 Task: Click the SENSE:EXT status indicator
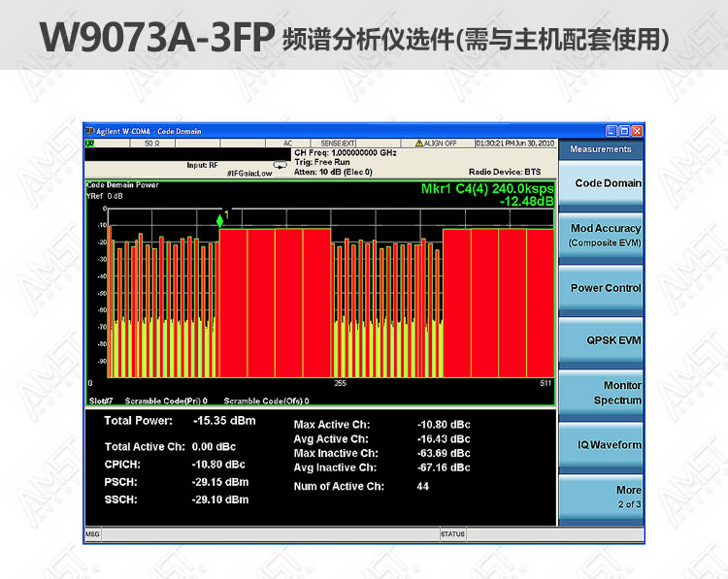point(338,144)
